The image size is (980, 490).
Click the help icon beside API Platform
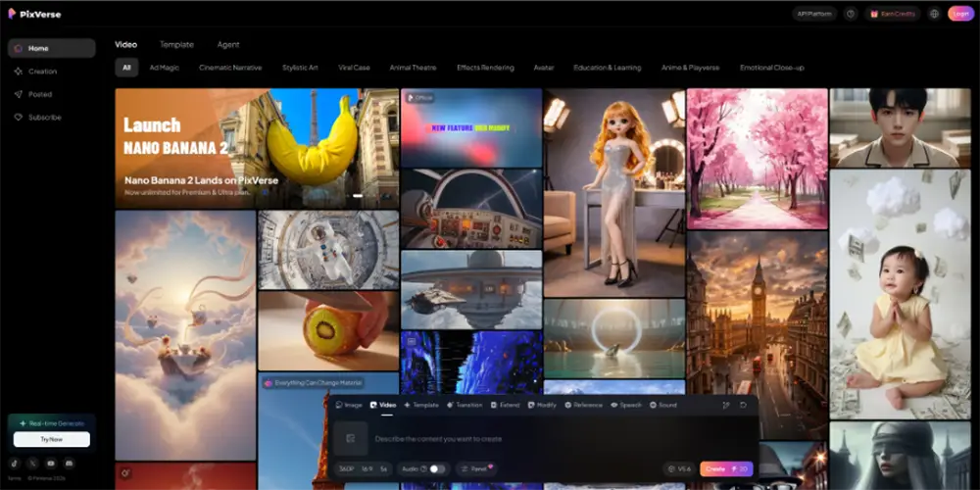coord(851,14)
